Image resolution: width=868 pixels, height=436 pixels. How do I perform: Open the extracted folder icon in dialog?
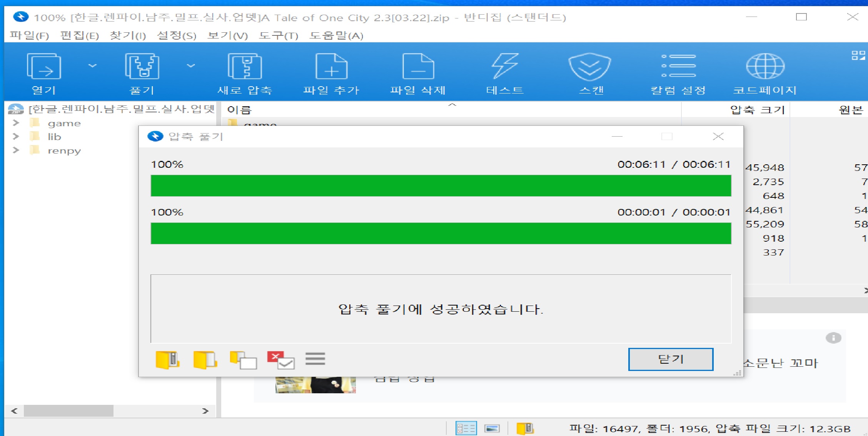tap(205, 360)
